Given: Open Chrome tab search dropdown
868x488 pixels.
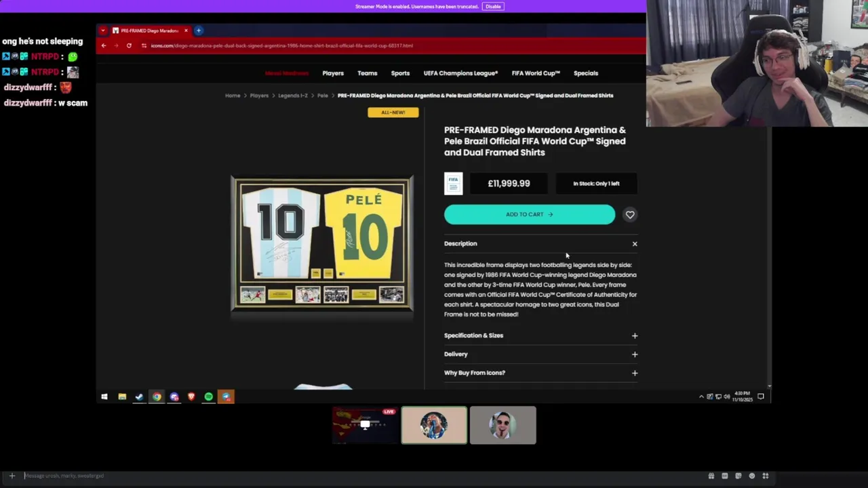Looking at the screenshot, I should tap(103, 30).
